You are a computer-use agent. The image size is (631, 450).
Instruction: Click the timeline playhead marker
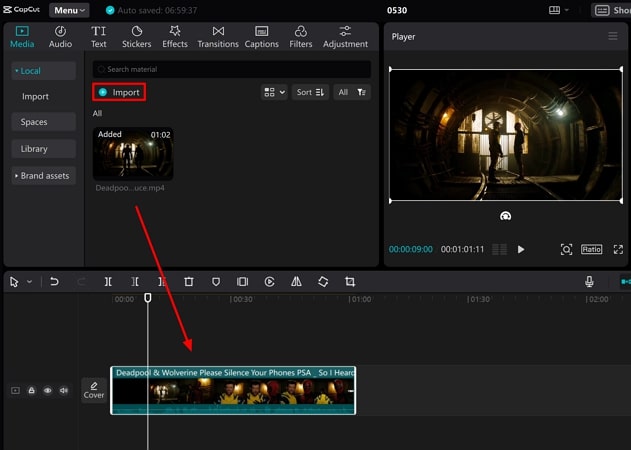148,297
